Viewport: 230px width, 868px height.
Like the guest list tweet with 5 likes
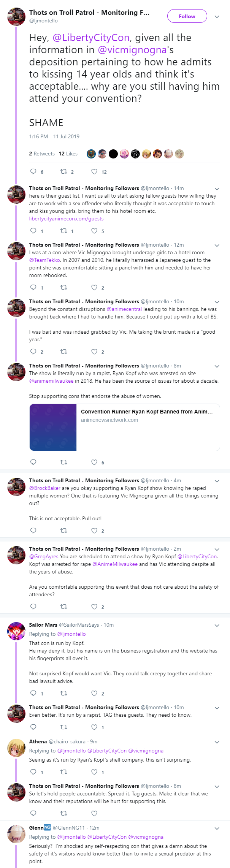pyautogui.click(x=94, y=231)
